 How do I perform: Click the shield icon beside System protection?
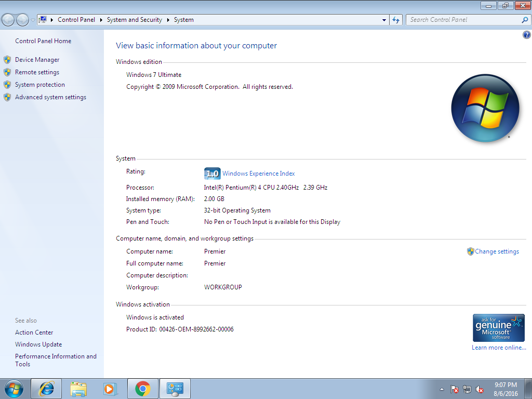(7, 85)
